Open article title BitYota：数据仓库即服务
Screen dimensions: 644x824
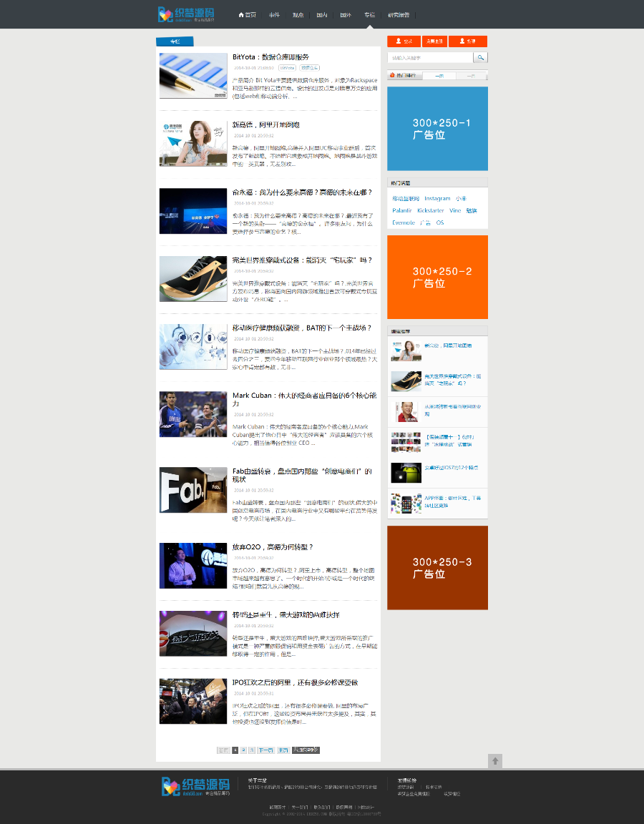pyautogui.click(x=270, y=57)
